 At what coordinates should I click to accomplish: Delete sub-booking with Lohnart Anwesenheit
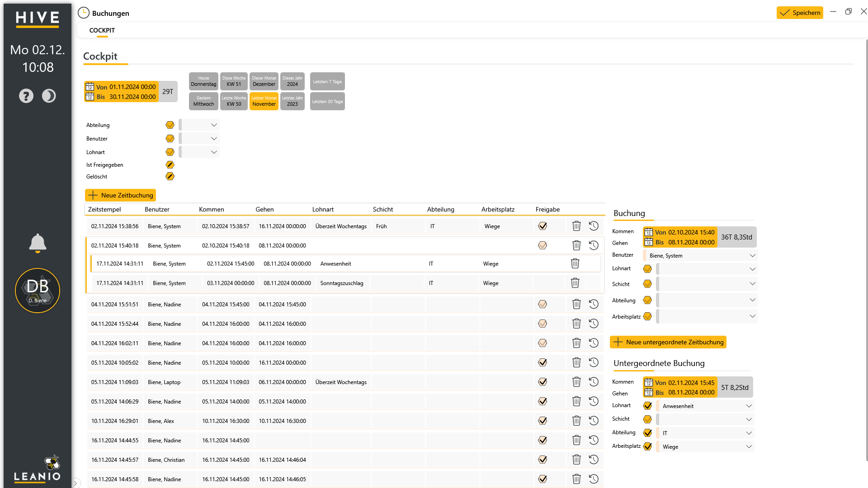click(575, 263)
